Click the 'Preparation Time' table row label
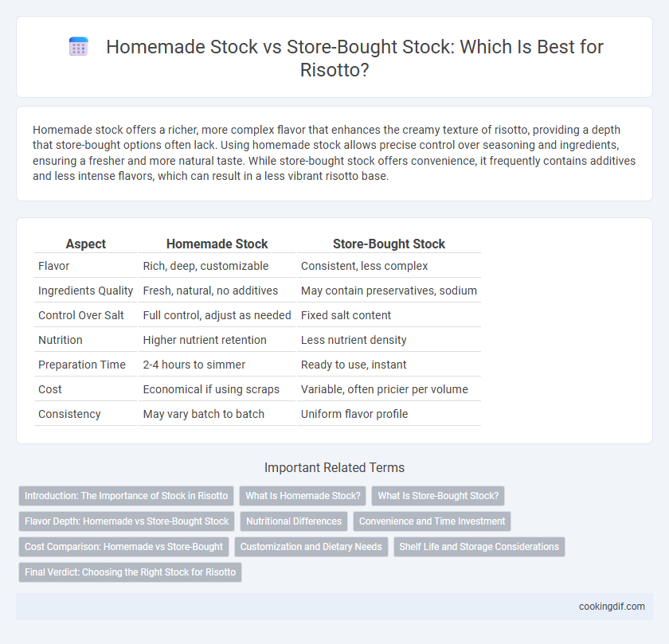This screenshot has height=644, width=669. tap(82, 365)
